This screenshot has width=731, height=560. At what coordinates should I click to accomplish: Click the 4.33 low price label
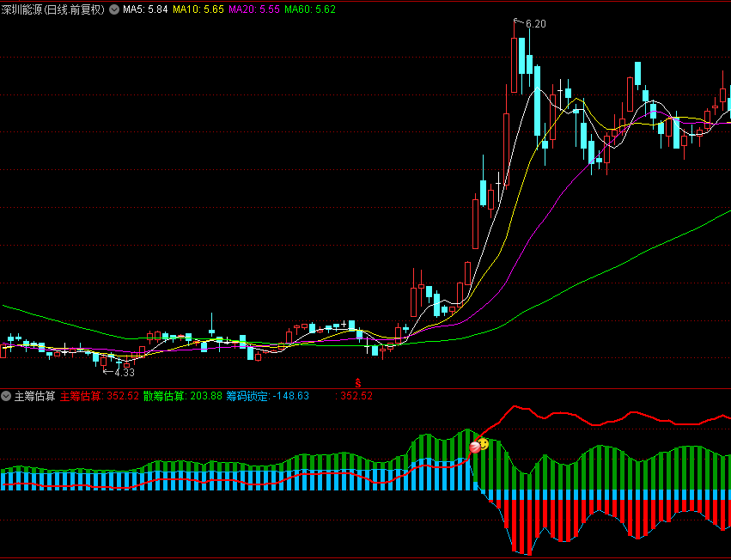[125, 373]
